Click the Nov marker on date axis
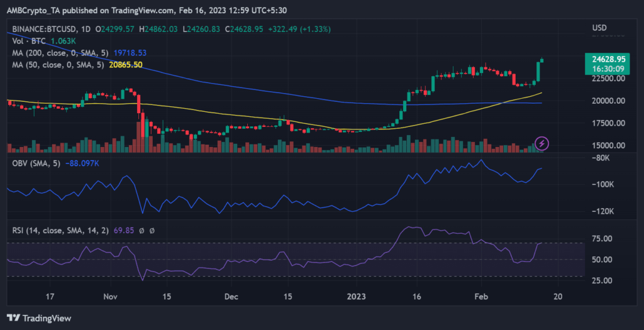The height and width of the screenshot is (330, 644). pyautogui.click(x=110, y=296)
